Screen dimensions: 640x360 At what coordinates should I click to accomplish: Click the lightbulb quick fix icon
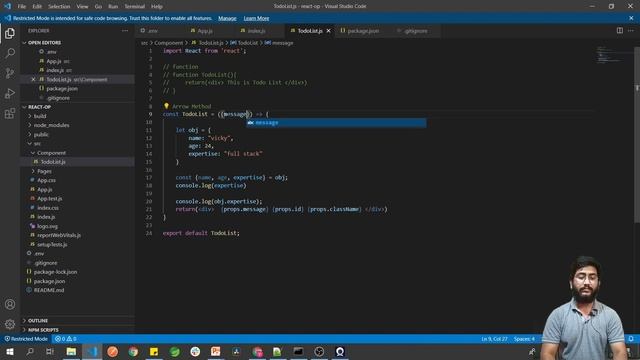[167, 106]
